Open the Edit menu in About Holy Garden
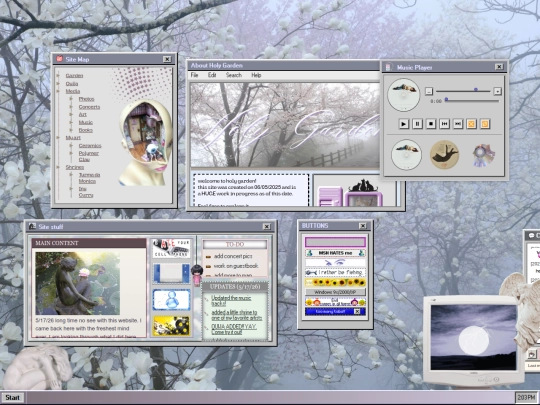Image resolution: width=540 pixels, height=405 pixels. [212, 75]
